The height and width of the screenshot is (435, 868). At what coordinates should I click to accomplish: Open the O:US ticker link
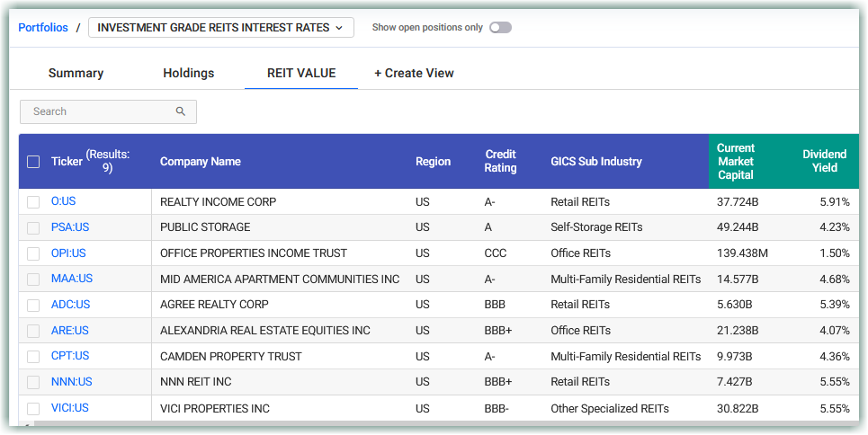coord(64,201)
